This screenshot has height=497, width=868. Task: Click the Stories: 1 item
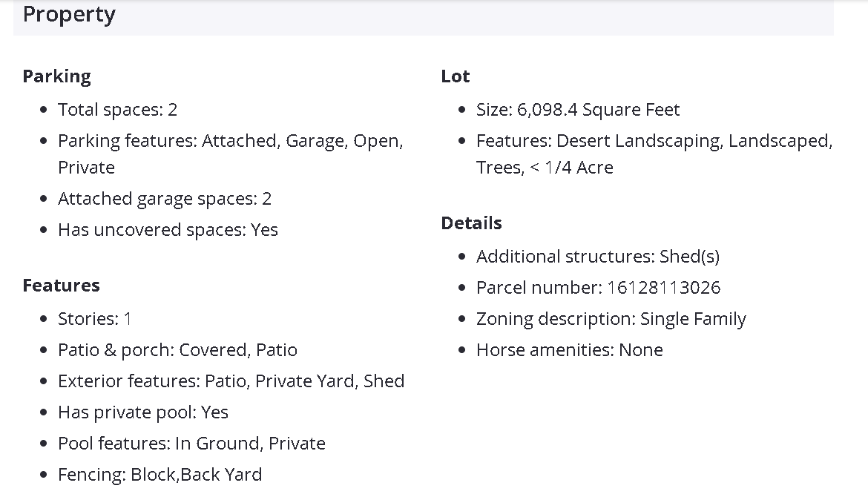95,319
